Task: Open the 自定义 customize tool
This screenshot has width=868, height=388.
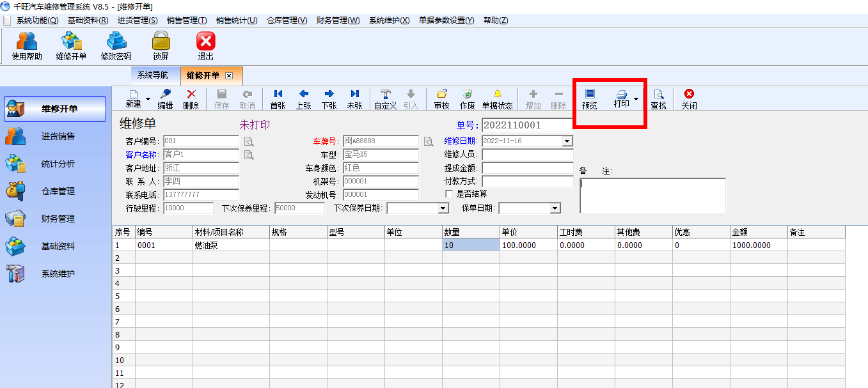Action: (385, 100)
